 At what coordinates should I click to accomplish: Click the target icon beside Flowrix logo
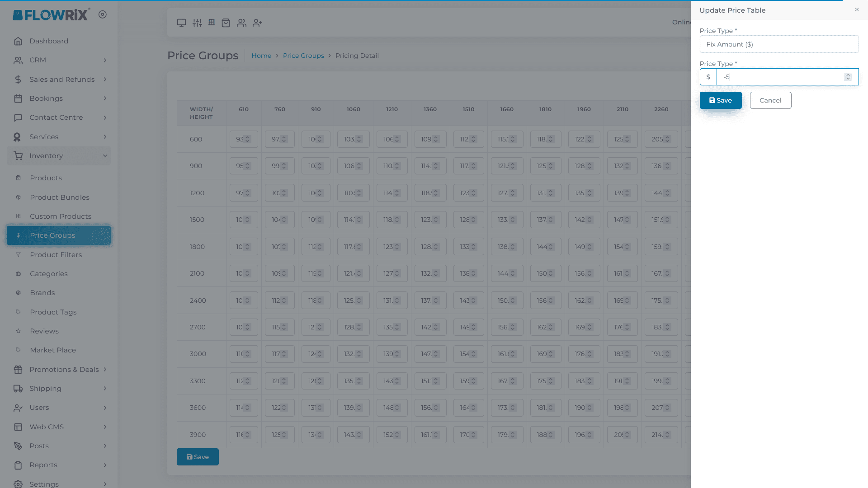tap(103, 14)
